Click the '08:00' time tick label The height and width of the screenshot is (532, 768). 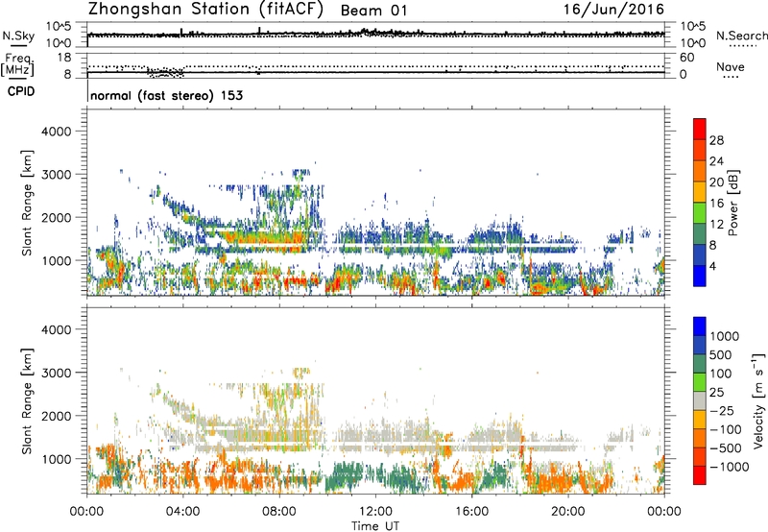click(x=279, y=512)
